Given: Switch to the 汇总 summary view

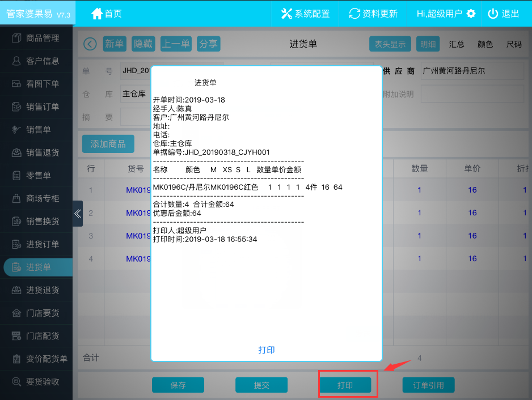Looking at the screenshot, I should (457, 44).
